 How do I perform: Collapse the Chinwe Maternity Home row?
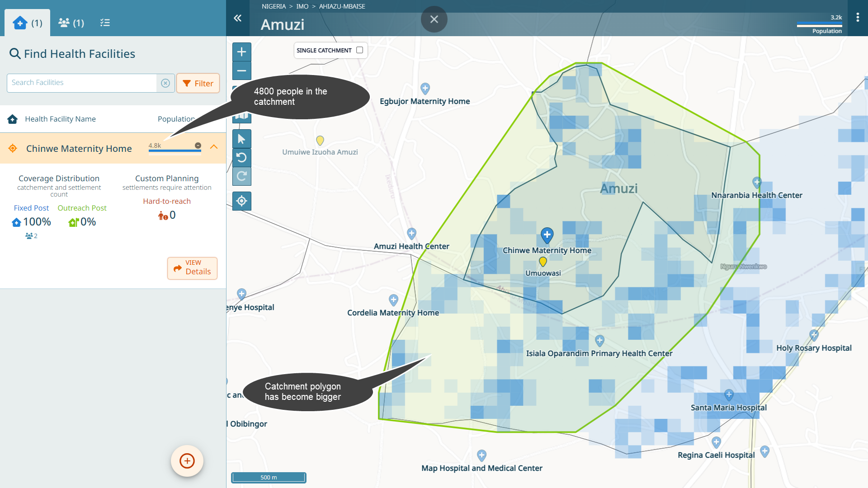[214, 147]
